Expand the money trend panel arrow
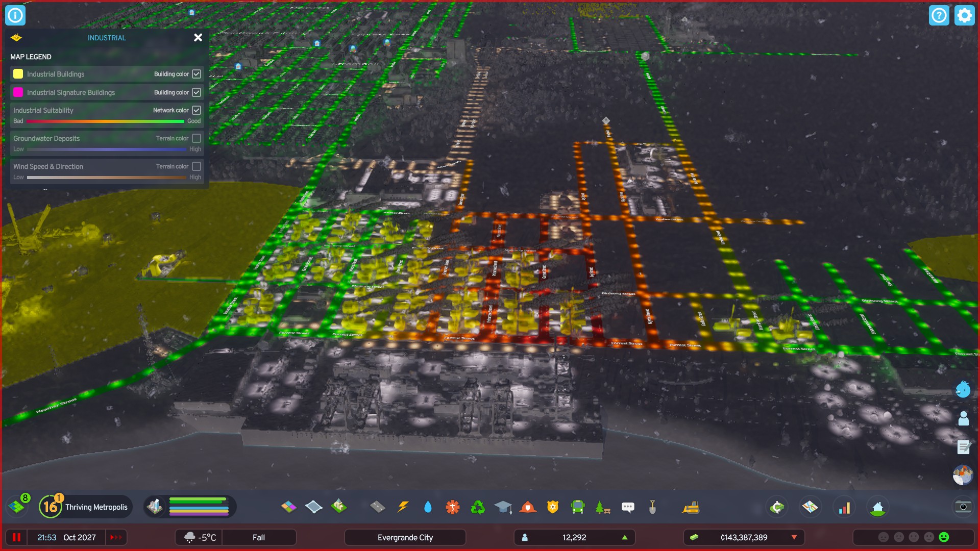 point(794,537)
